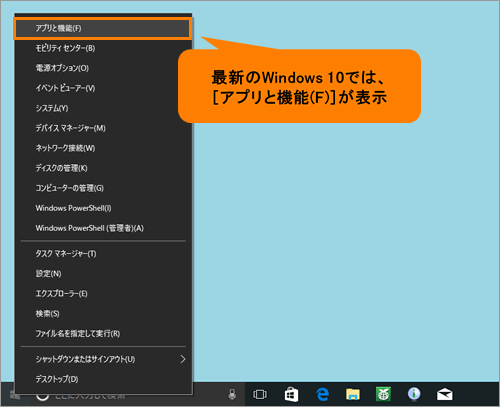
Task: Launch エクスプローラー(E)
Action: point(103,294)
